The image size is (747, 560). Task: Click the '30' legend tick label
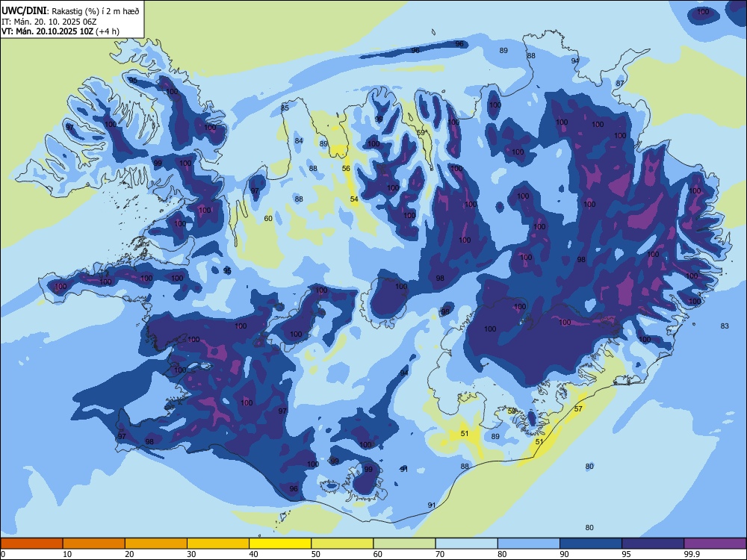(x=191, y=554)
